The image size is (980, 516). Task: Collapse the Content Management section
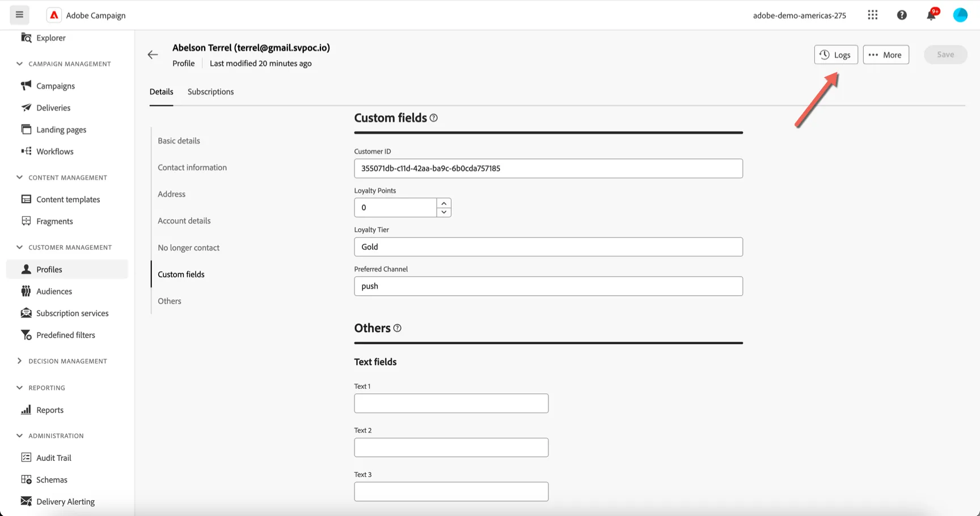coord(19,178)
